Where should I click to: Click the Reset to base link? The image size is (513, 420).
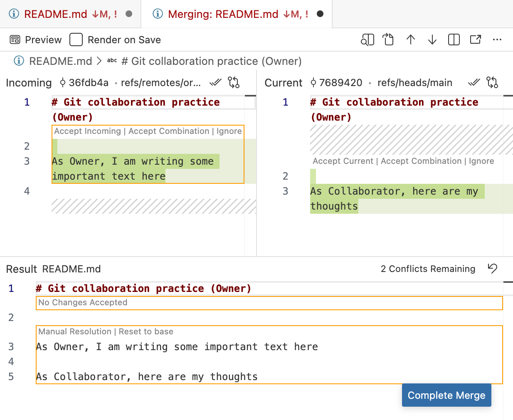pyautogui.click(x=146, y=331)
